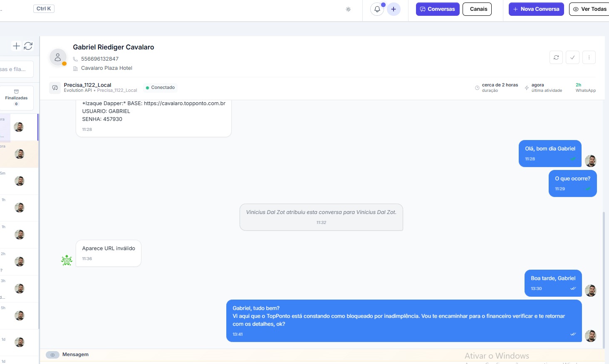Click the Ver Todas button
The image size is (609, 364).
589,9
